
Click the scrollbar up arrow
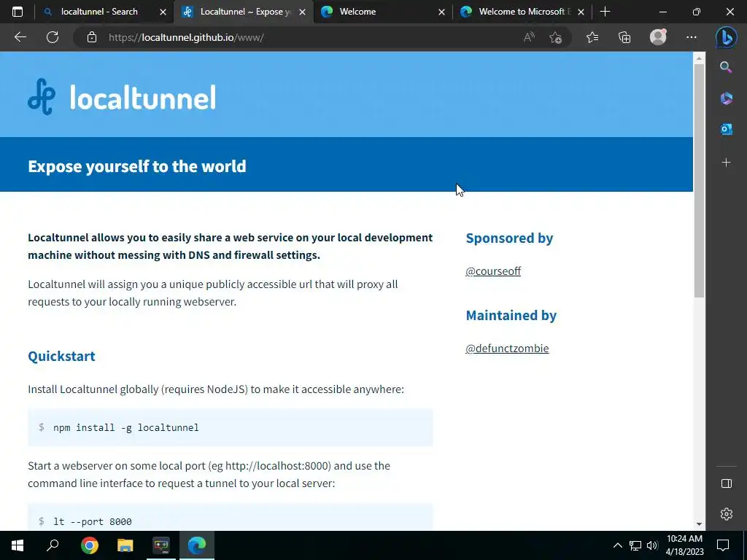[699, 58]
